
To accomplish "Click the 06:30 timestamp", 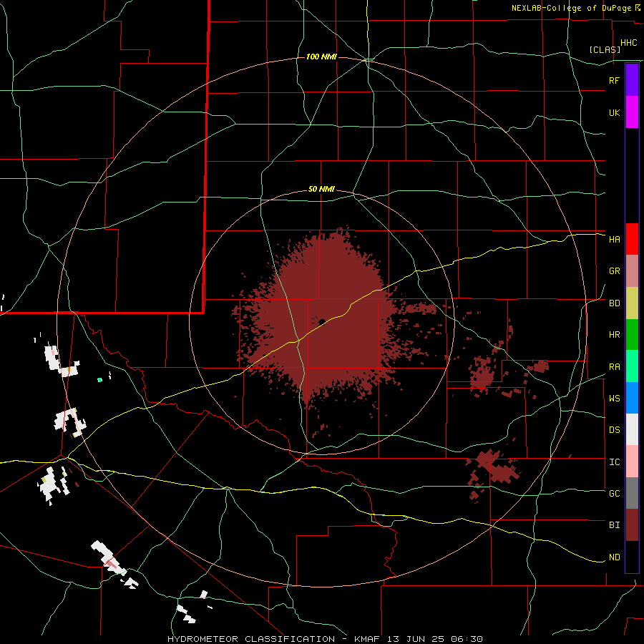I will click(x=469, y=639).
